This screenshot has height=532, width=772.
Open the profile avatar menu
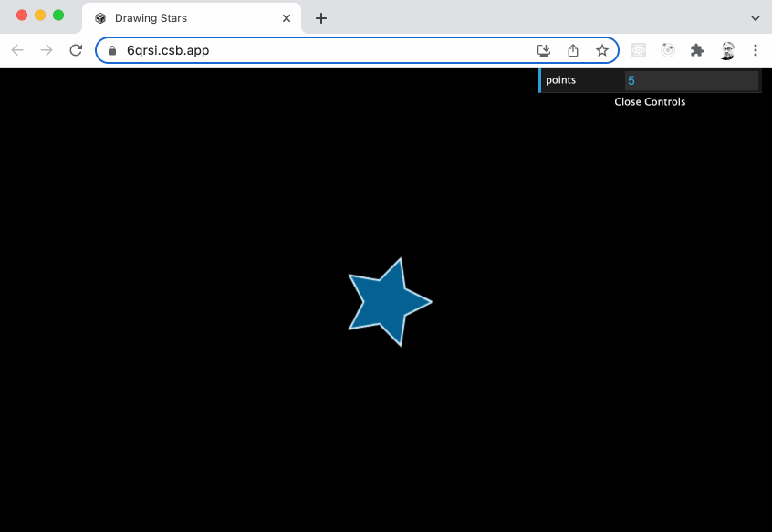pos(727,50)
